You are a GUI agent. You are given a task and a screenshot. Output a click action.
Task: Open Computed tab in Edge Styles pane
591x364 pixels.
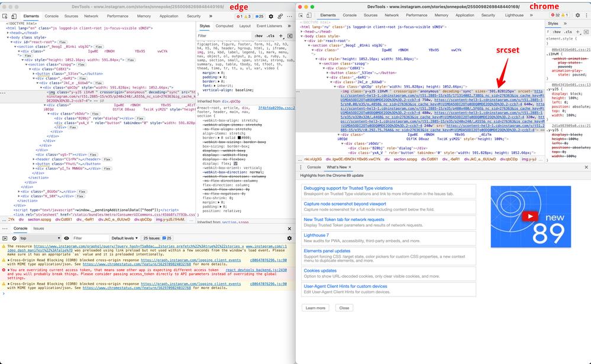[x=224, y=26]
